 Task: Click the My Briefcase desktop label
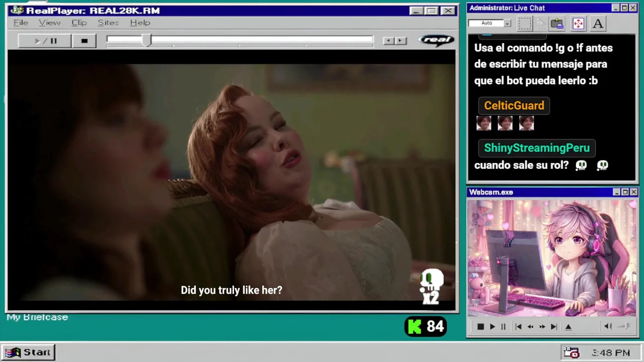37,317
